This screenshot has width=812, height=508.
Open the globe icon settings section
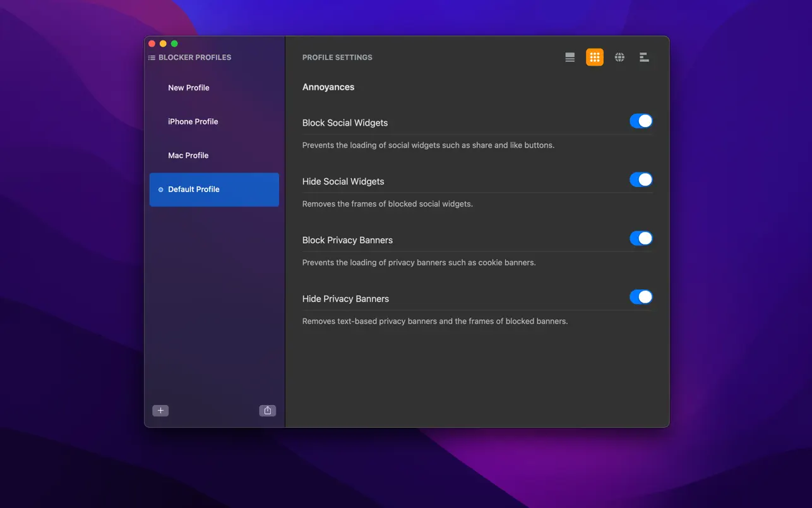(619, 57)
